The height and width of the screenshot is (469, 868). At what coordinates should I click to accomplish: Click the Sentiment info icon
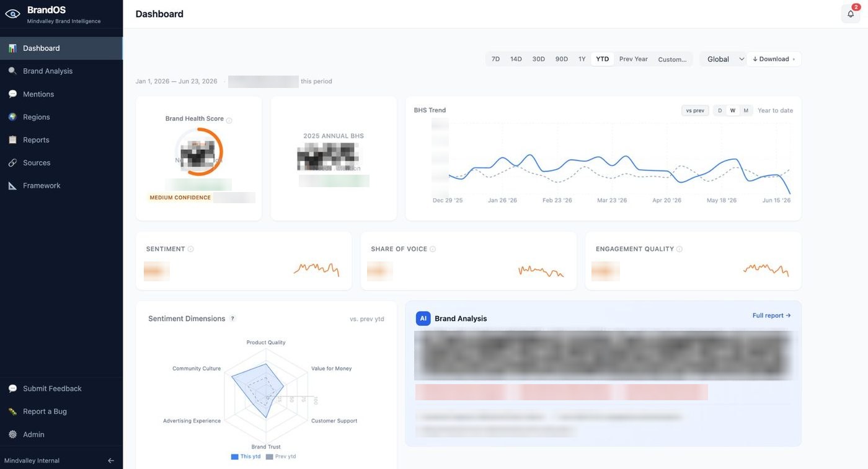pos(190,249)
